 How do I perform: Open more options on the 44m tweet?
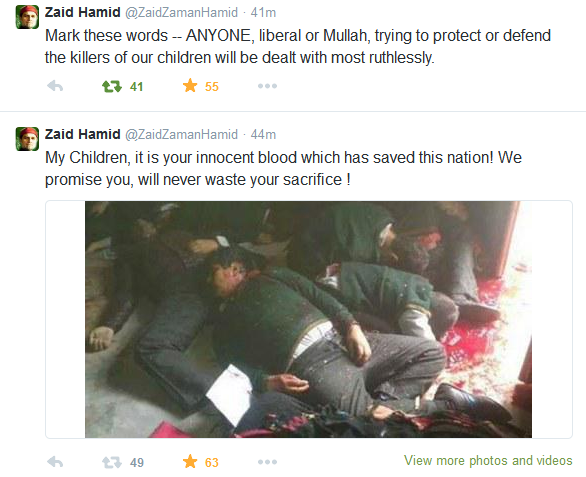tap(267, 462)
